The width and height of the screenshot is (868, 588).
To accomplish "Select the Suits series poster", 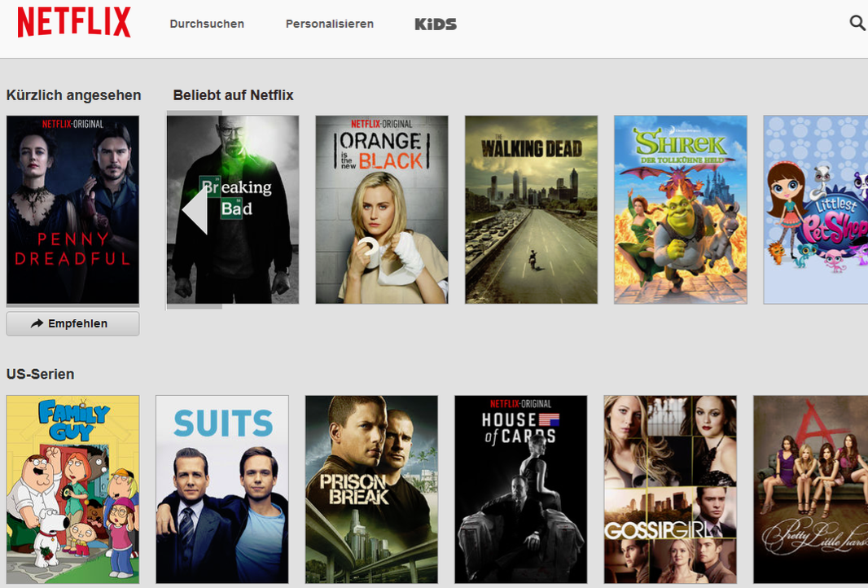I will point(222,489).
